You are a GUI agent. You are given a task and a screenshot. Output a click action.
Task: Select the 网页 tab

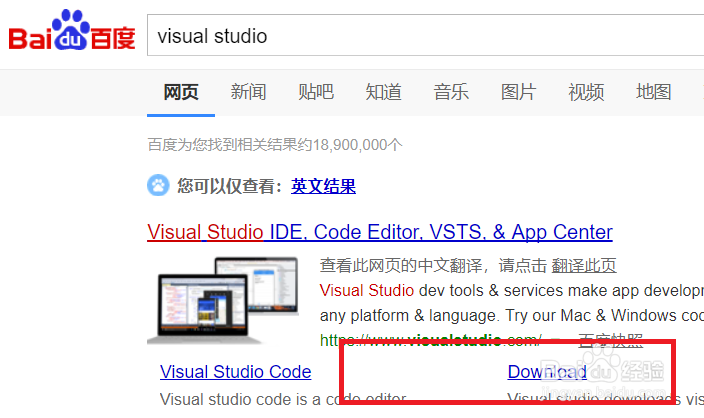click(x=181, y=92)
